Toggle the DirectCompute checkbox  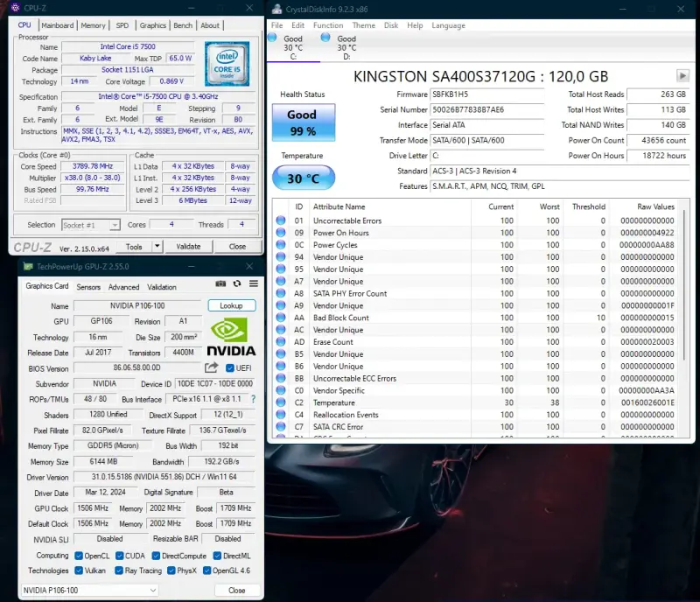point(156,556)
